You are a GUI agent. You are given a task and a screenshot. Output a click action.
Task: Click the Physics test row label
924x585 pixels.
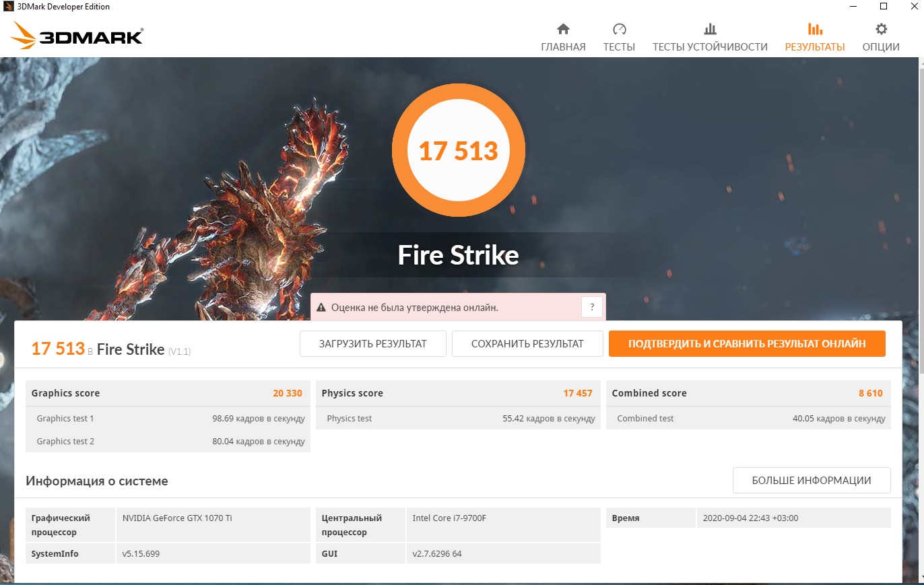point(350,419)
